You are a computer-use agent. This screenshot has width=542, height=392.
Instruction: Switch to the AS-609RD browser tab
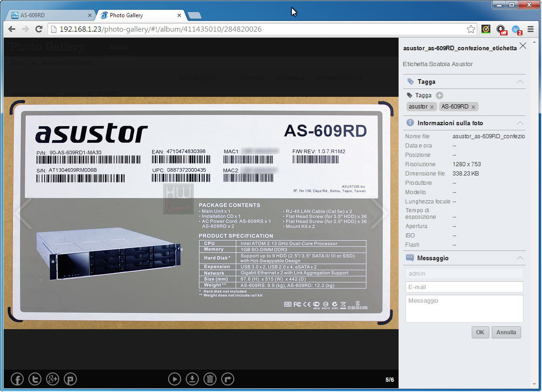point(50,15)
